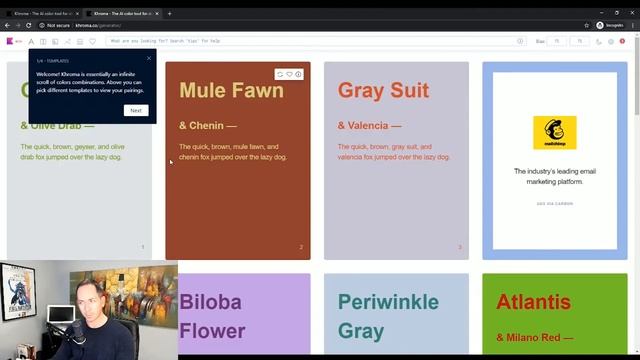
Task: Go back in browser history
Action: [7, 25]
